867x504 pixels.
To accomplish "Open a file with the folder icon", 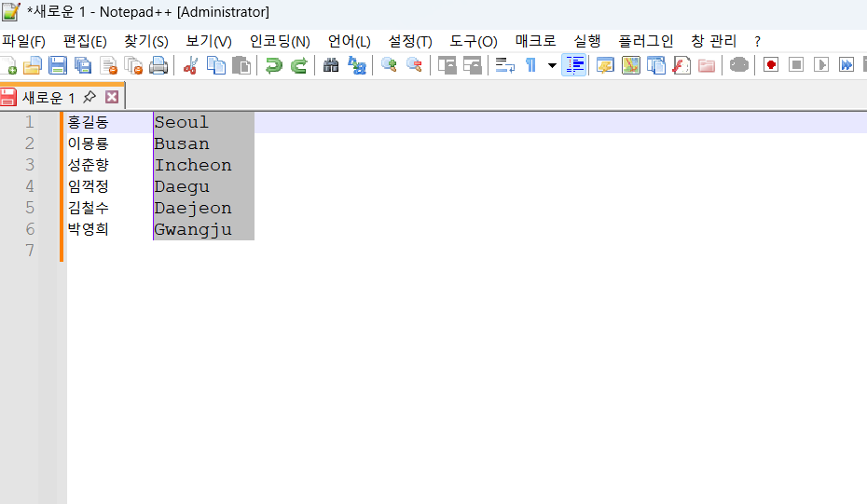I will tap(33, 65).
